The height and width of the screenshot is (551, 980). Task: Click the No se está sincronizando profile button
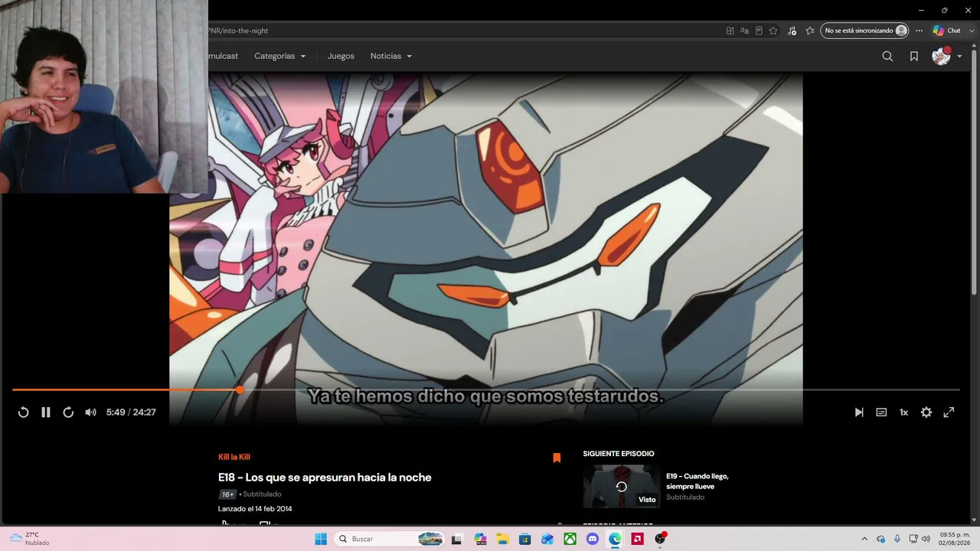click(x=864, y=31)
